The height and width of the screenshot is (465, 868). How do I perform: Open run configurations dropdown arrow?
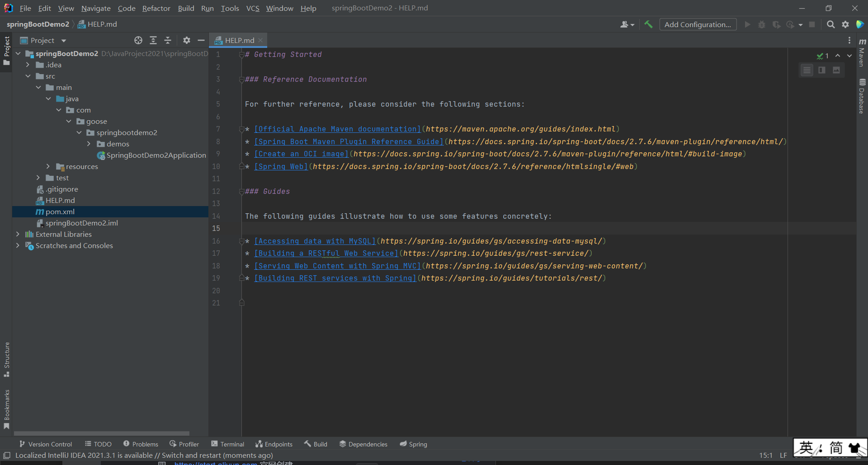[x=801, y=25]
